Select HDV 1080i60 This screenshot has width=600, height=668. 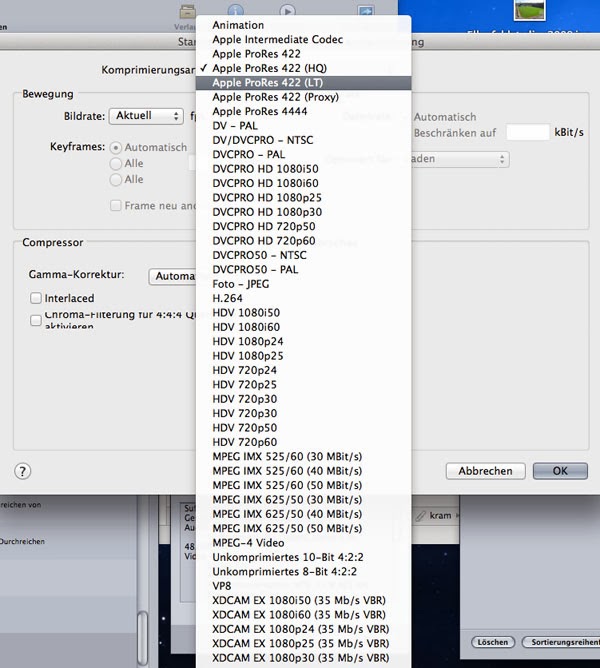point(303,327)
